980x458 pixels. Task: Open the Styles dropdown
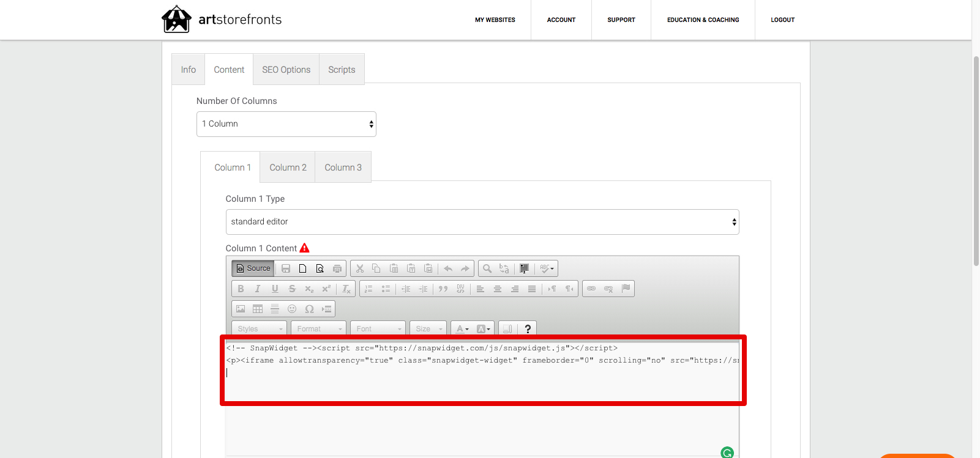pyautogui.click(x=259, y=328)
